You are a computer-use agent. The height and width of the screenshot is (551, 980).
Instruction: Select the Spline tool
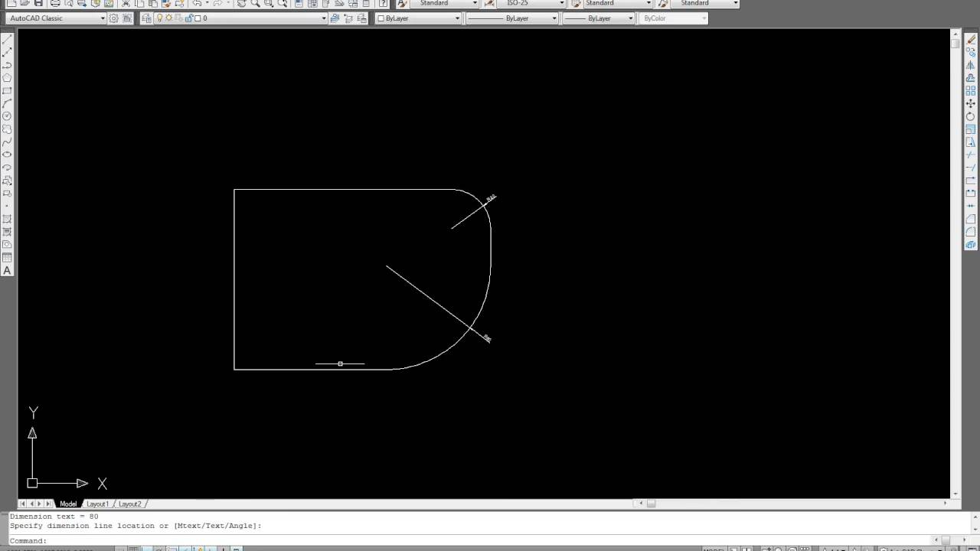pos(7,142)
